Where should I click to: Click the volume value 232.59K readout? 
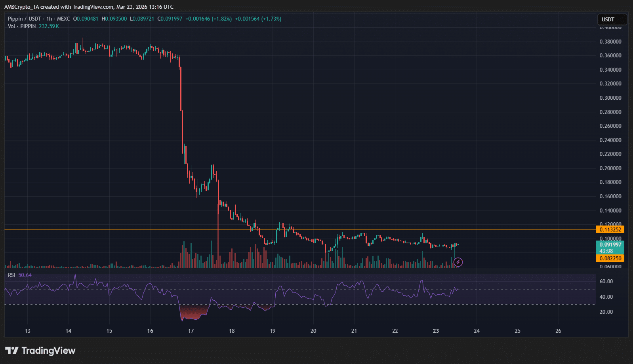[49, 26]
